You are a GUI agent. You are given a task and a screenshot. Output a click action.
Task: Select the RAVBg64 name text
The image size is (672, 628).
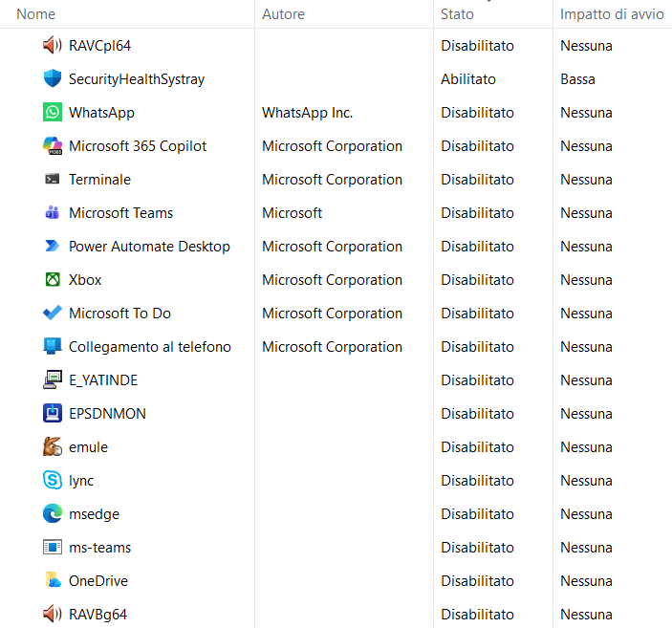click(98, 614)
